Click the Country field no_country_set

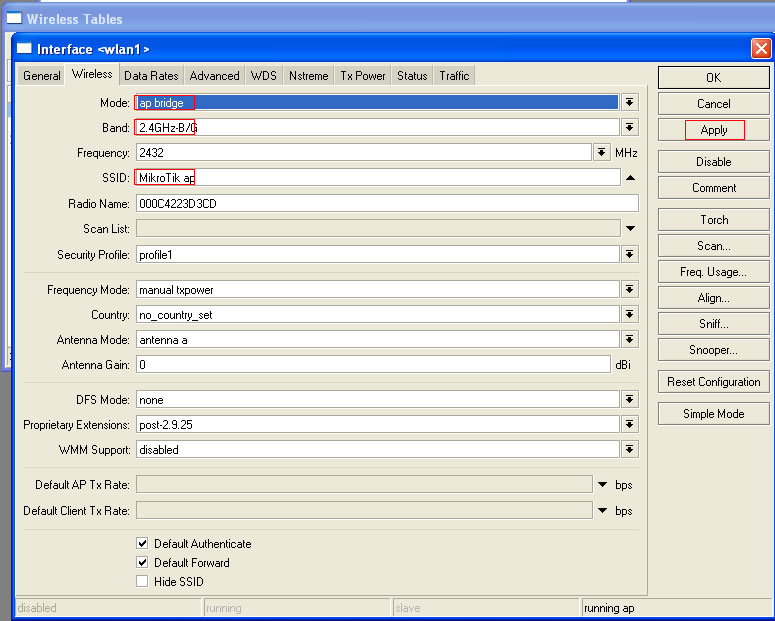378,314
